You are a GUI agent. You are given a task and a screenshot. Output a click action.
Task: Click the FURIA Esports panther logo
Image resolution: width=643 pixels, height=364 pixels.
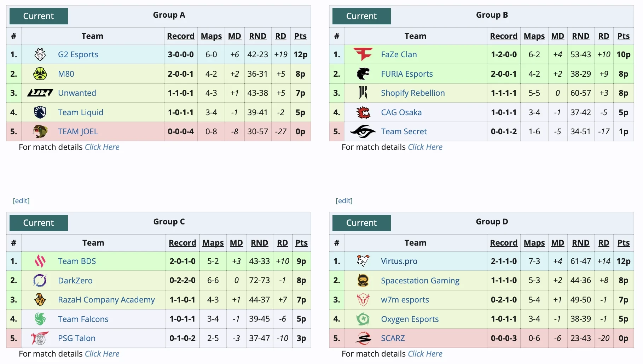(x=363, y=74)
